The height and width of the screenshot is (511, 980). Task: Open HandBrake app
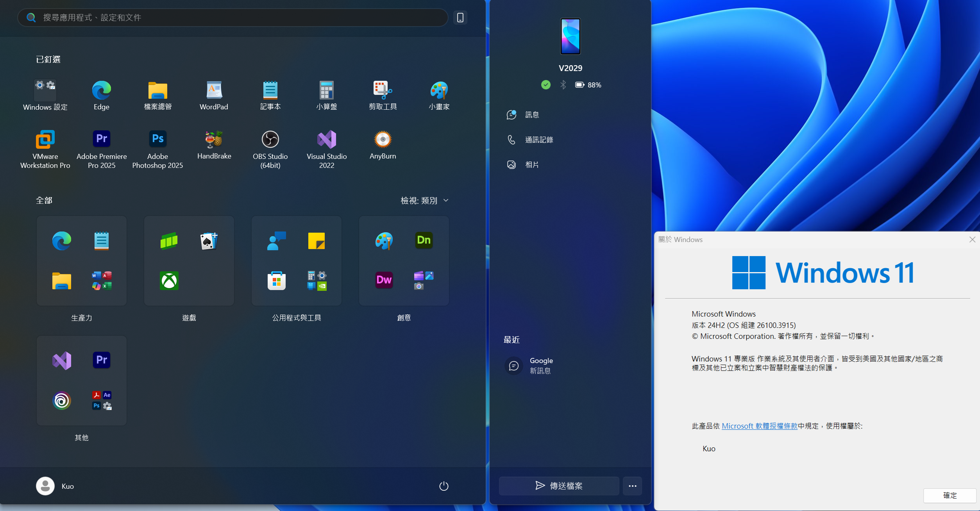[x=214, y=145]
